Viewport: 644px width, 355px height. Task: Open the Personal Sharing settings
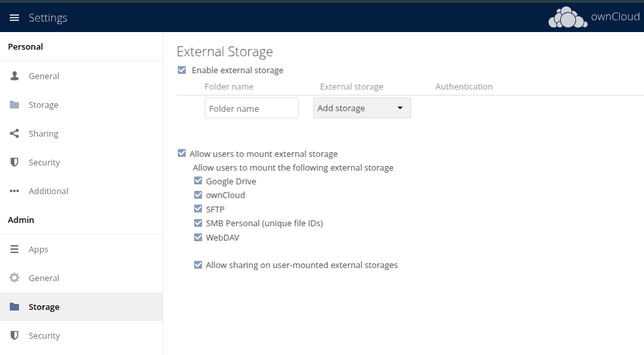click(x=43, y=133)
